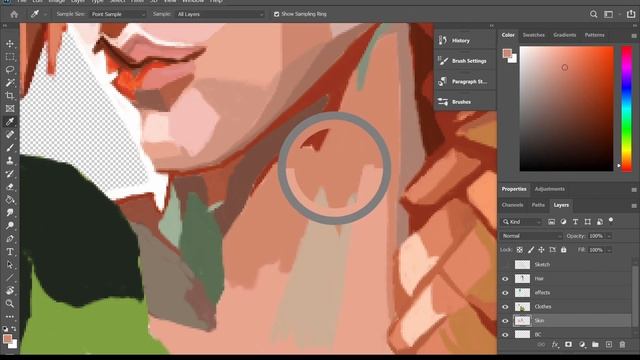Open the History panel
This screenshot has width=640, height=360.
coord(465,40)
